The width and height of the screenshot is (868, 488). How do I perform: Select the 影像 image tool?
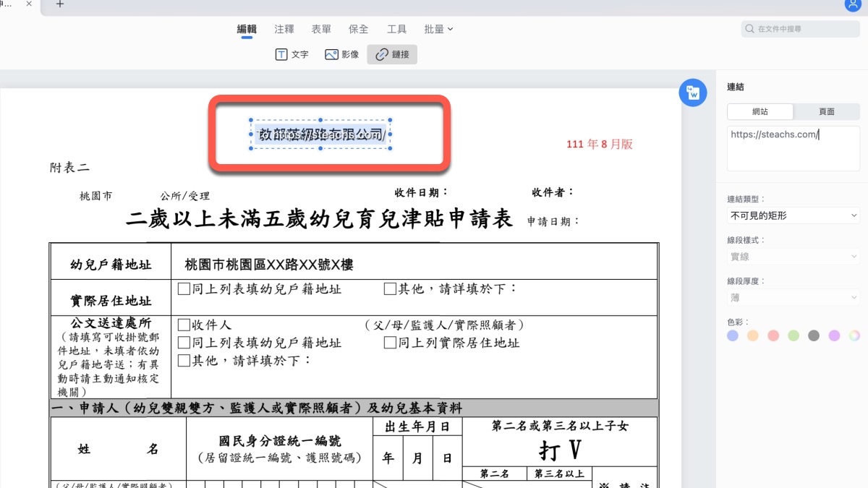[342, 54]
